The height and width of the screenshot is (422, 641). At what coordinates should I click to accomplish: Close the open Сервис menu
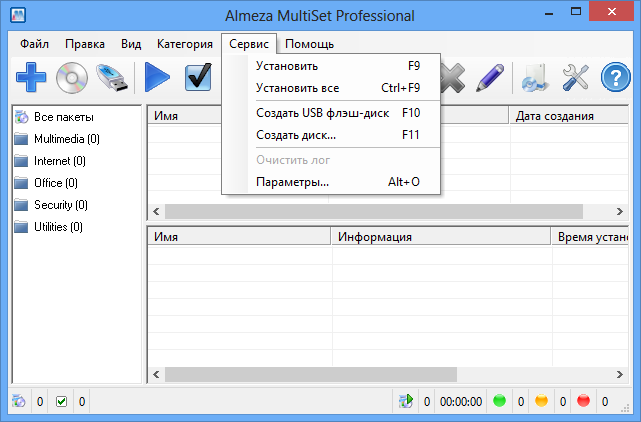(x=249, y=44)
